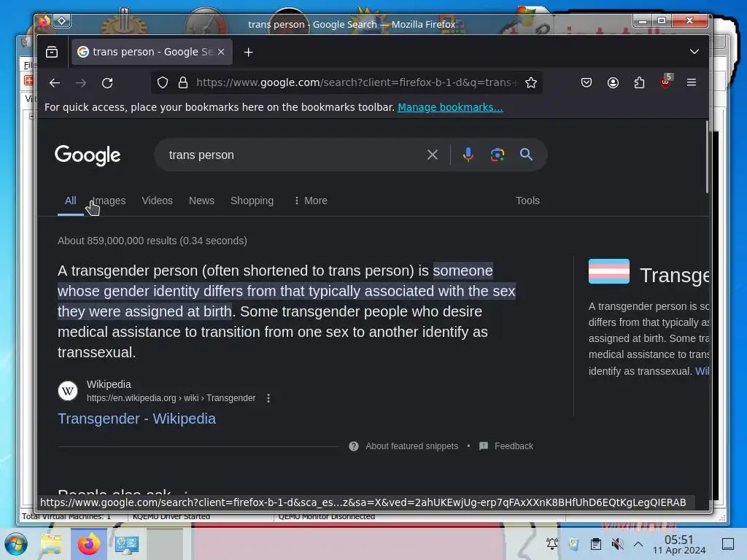The height and width of the screenshot is (560, 747).
Task: Toggle the muted volume tray icon
Action: coord(617,544)
